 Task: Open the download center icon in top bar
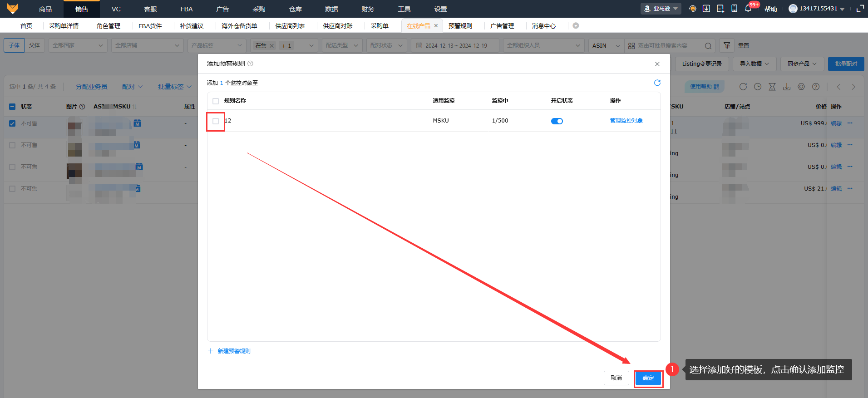point(706,9)
